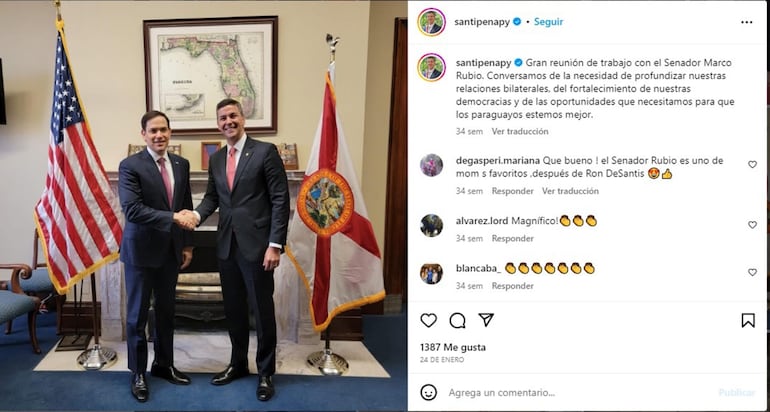
Task: Open alvarez.lord's profile avatar
Action: pos(432,225)
